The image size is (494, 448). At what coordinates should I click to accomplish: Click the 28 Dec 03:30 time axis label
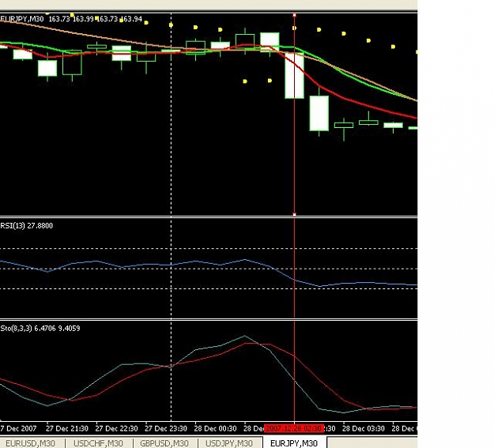pos(364,429)
